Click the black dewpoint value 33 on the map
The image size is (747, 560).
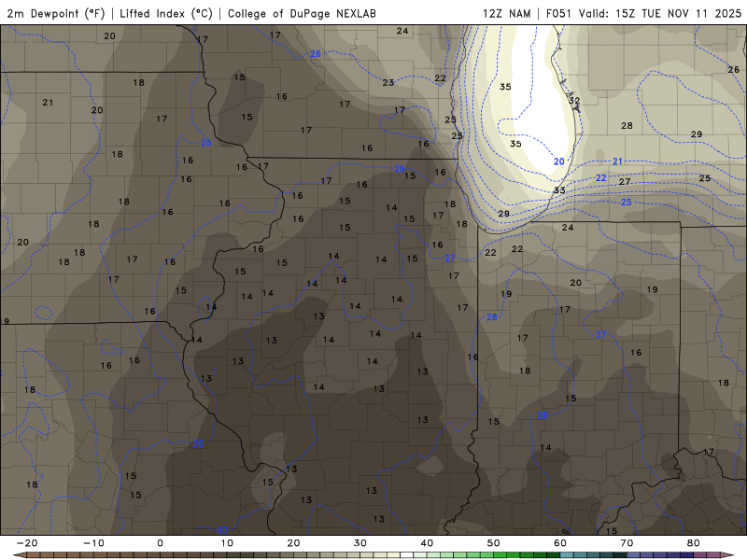(559, 190)
